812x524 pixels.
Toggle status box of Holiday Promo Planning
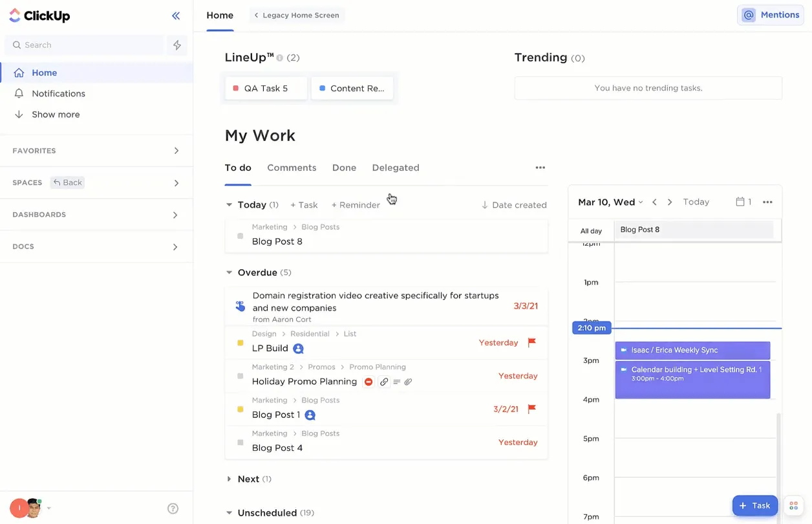click(x=240, y=376)
